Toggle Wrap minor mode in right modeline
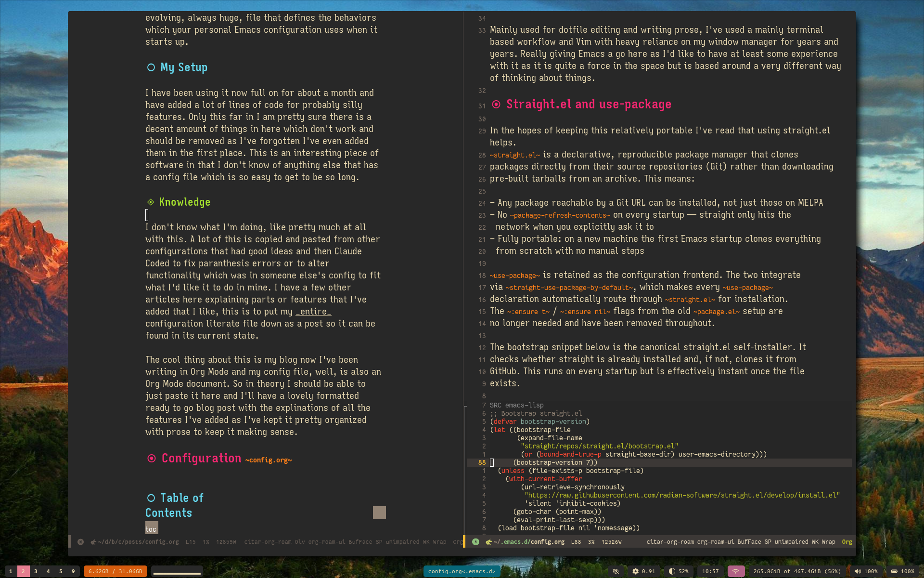924x578 pixels. (x=828, y=542)
